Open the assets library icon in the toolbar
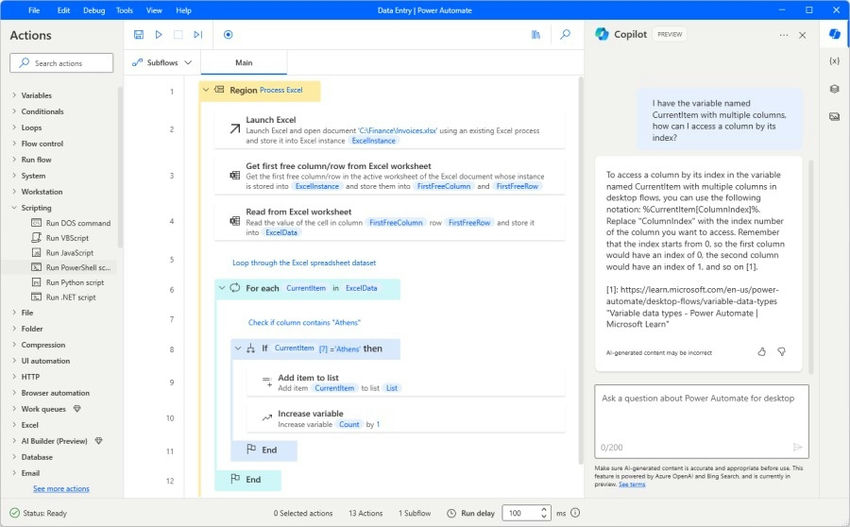 point(536,35)
